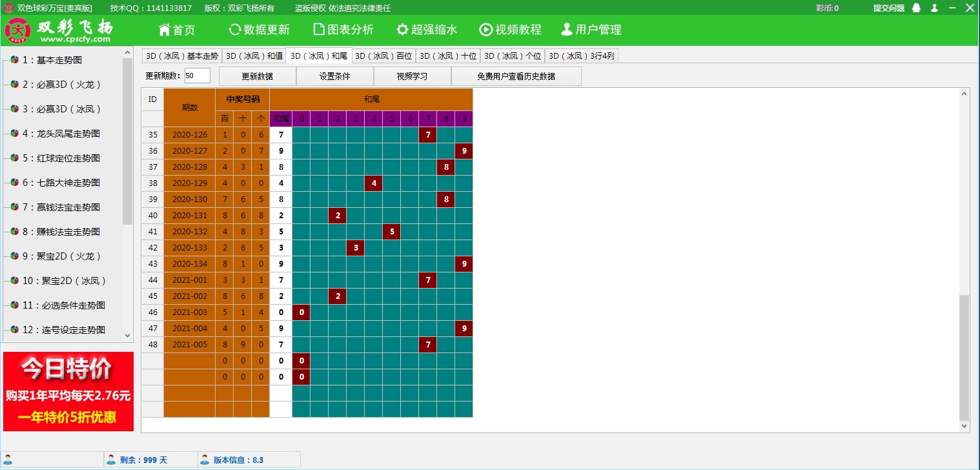Open the 首页 home page

pyautogui.click(x=177, y=29)
